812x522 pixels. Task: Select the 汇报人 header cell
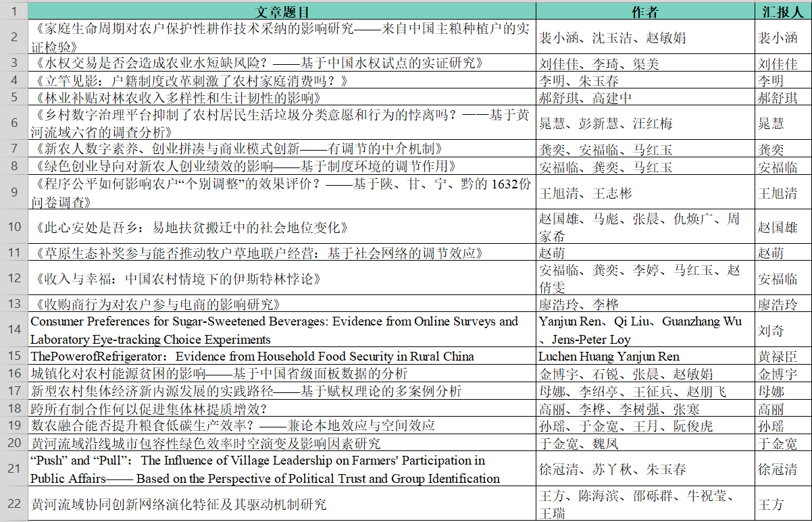782,11
